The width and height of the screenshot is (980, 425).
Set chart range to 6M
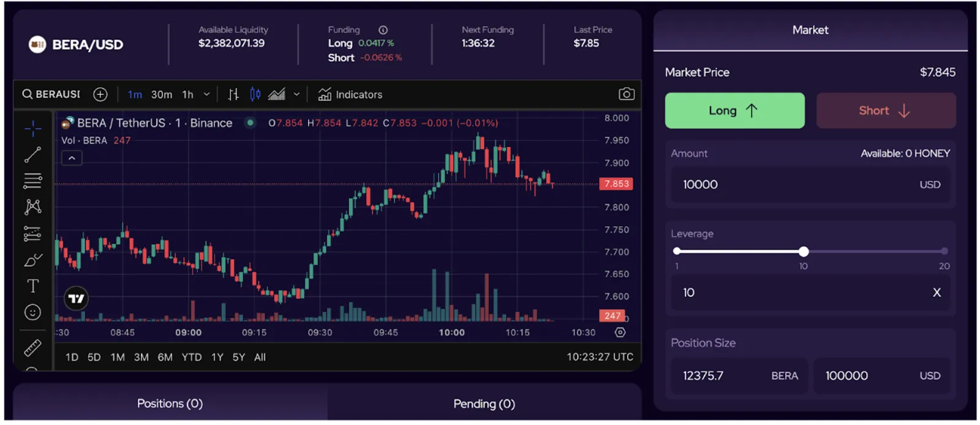coord(165,357)
